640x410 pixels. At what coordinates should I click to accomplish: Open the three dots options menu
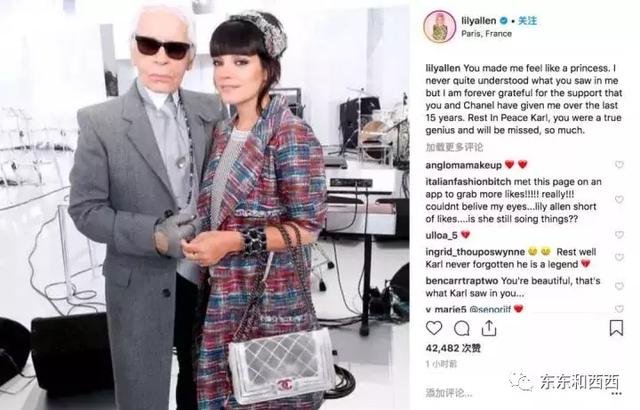(x=617, y=394)
